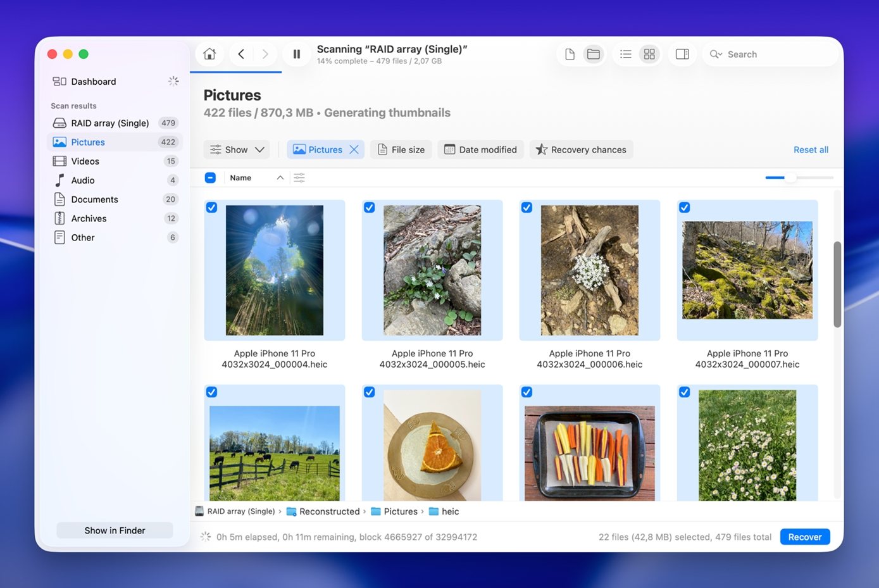Click the Home icon in toolbar
The image size is (879, 588).
209,54
